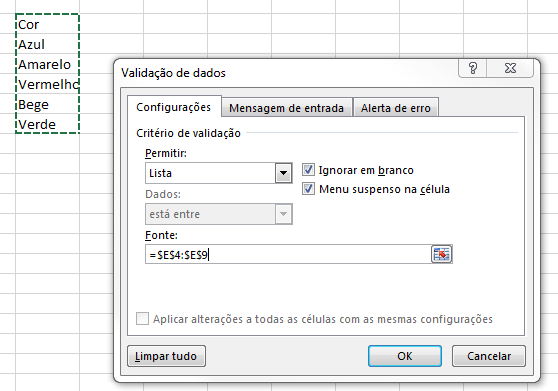Viewport: 558px width, 391px height.
Task: Open the Dados dropdown showing está entre
Action: 219,214
